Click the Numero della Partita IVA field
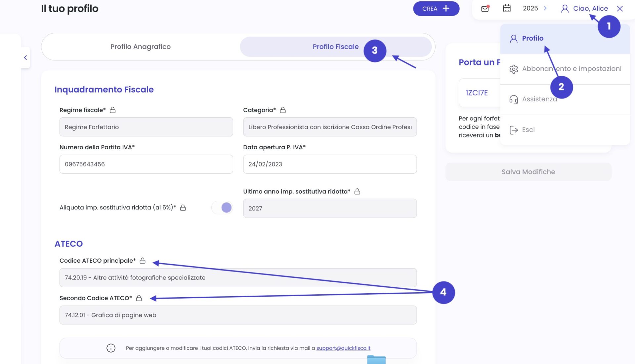 tap(146, 164)
